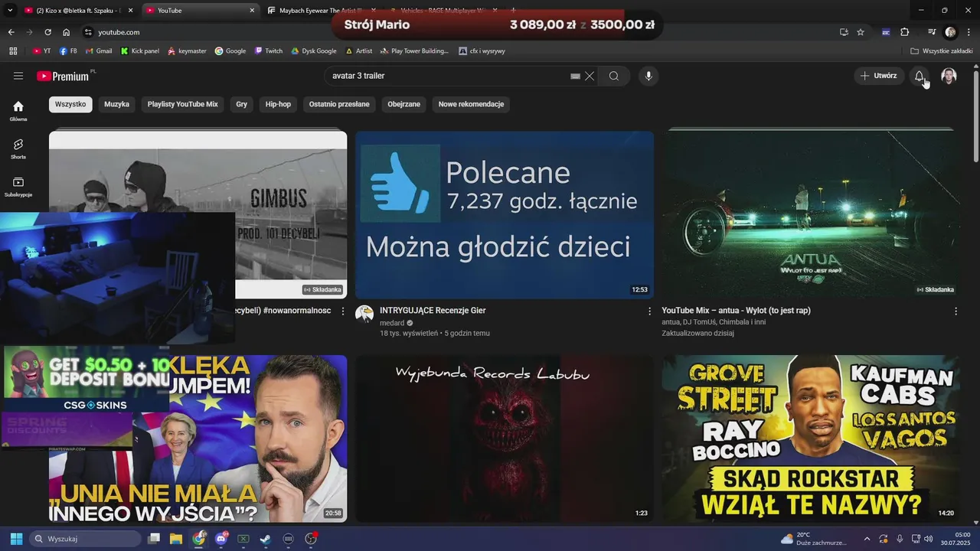Click medard channel avatar

click(364, 314)
